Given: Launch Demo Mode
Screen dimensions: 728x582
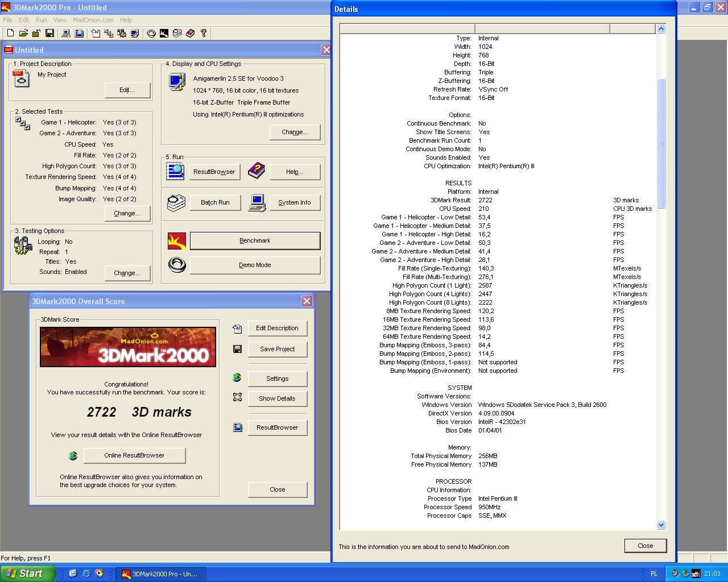Looking at the screenshot, I should pyautogui.click(x=255, y=265).
